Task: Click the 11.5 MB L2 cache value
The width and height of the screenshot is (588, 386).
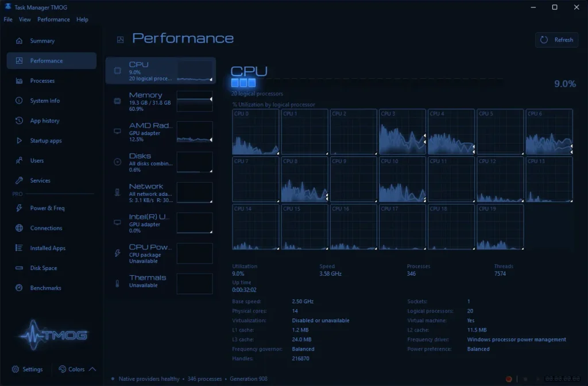Action: coord(477,330)
